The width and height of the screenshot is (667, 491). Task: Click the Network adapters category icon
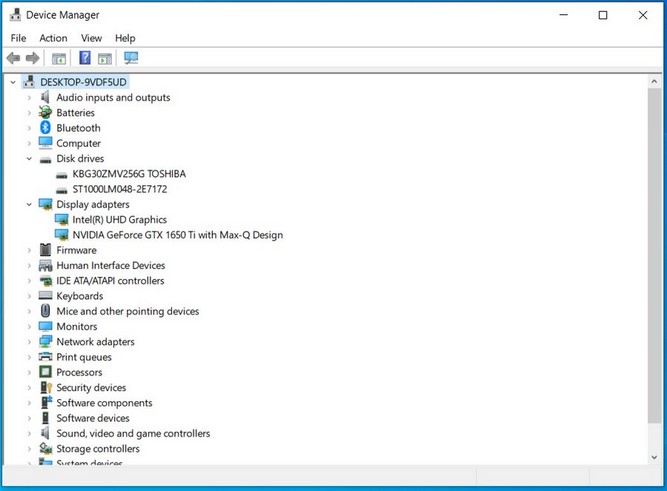(x=45, y=342)
